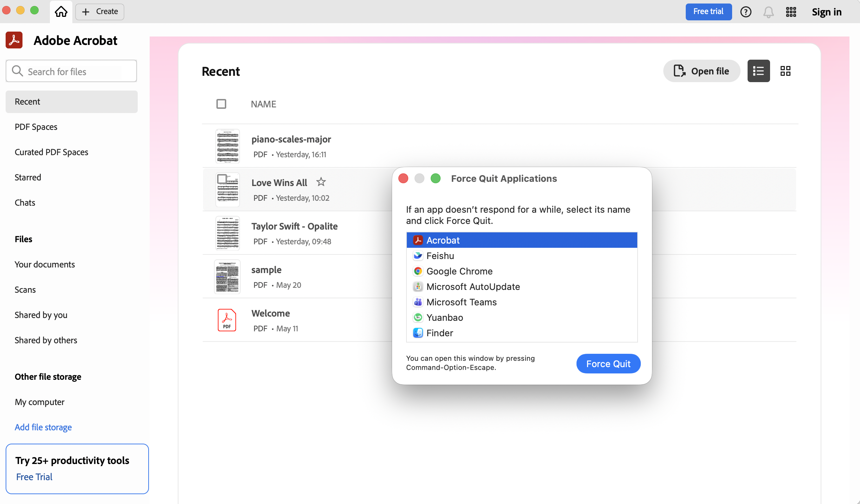The width and height of the screenshot is (860, 504).
Task: Switch to list view
Action: tap(759, 71)
